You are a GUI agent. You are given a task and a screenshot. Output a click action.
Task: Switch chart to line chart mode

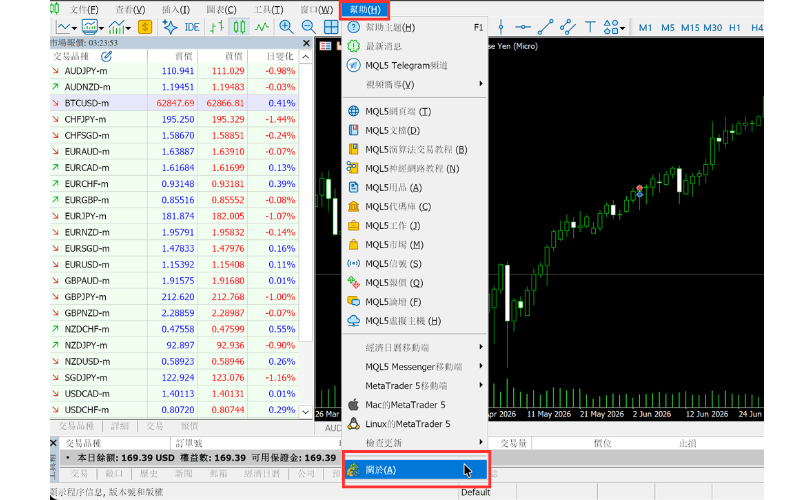point(262,27)
